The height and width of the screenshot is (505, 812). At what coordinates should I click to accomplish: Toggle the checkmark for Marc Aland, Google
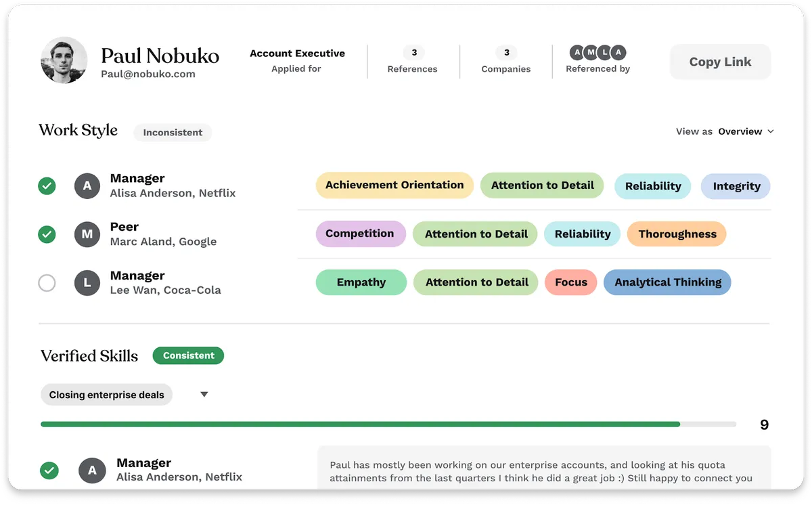(47, 234)
